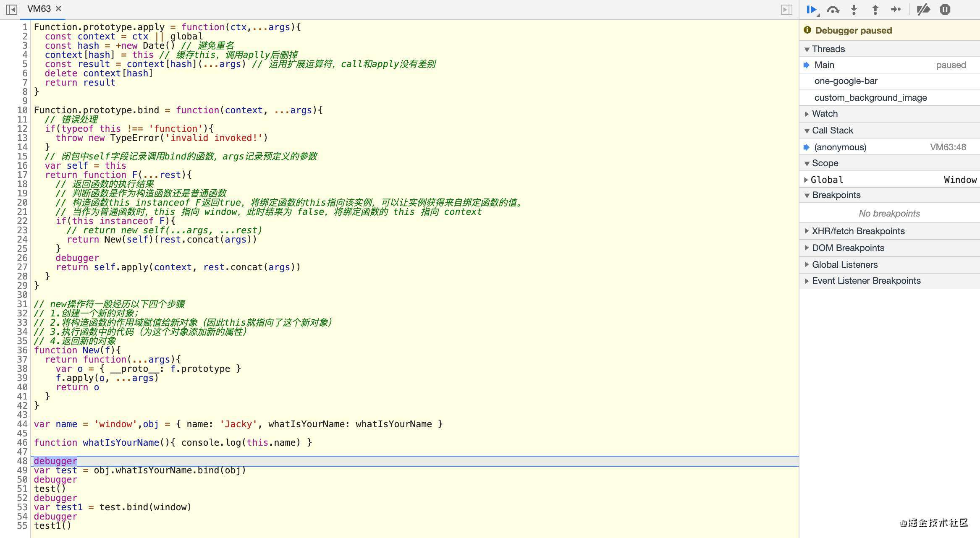Click 'test1()' on line 55
This screenshot has height=538, width=980.
(52, 525)
